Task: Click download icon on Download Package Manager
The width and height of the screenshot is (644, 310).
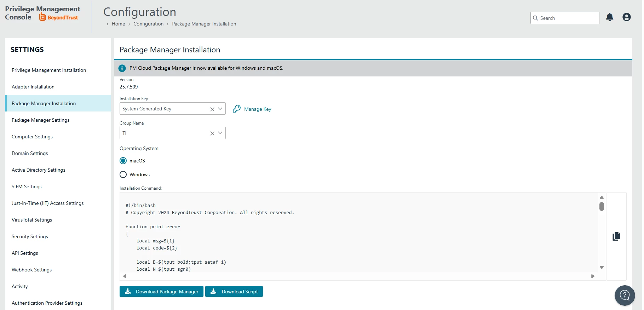Action: pos(128,292)
